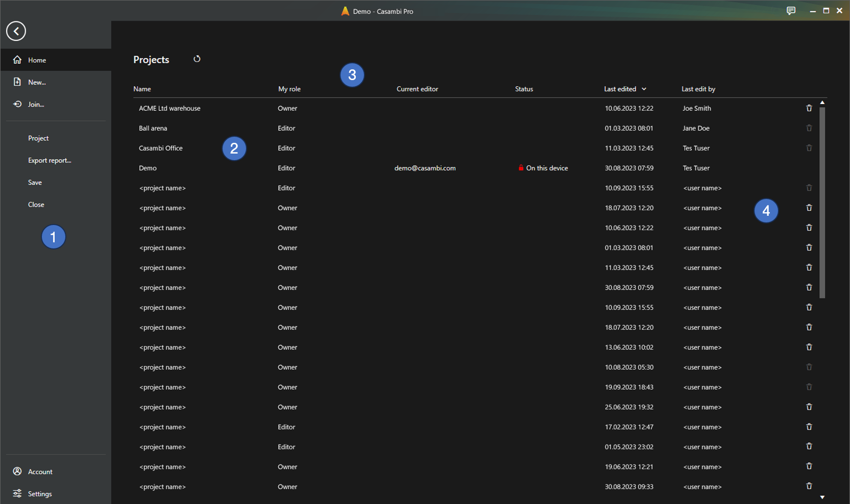Select the Project menu entry
Image resolution: width=850 pixels, height=504 pixels.
(x=38, y=138)
